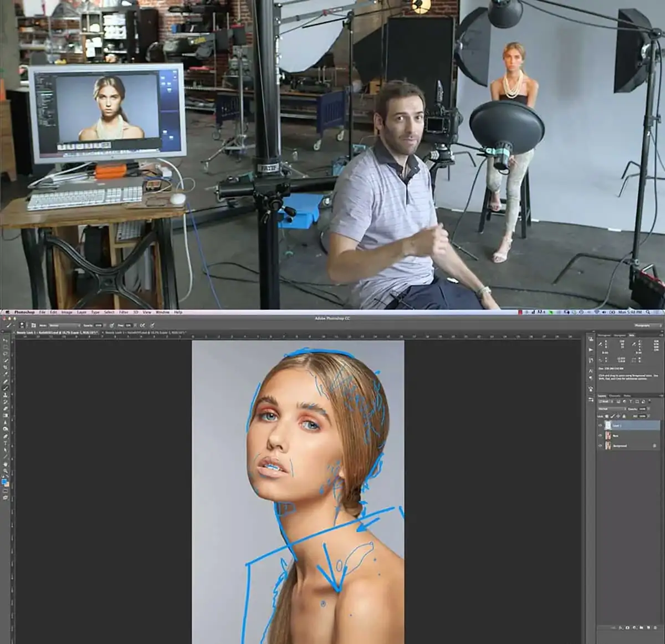Screen dimensions: 665x644
Task: Hide the top Layer 1 layer
Action: click(600, 426)
